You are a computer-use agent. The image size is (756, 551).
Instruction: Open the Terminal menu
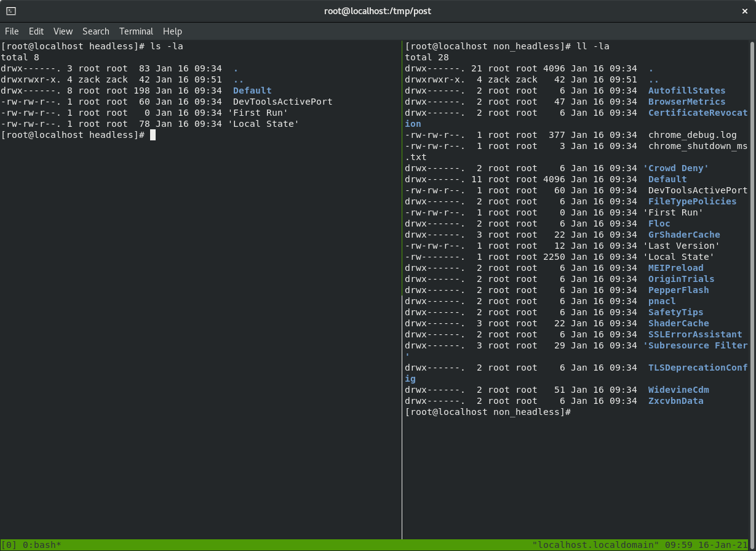[x=136, y=31]
